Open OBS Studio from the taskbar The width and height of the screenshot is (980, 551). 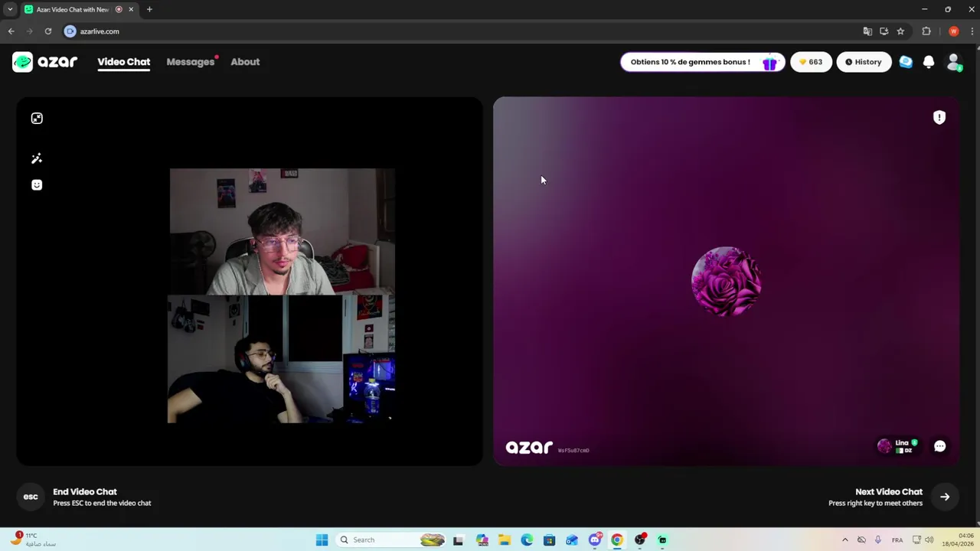[x=640, y=540]
